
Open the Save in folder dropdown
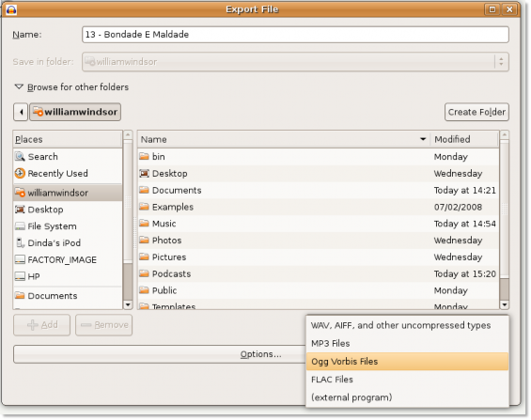295,62
